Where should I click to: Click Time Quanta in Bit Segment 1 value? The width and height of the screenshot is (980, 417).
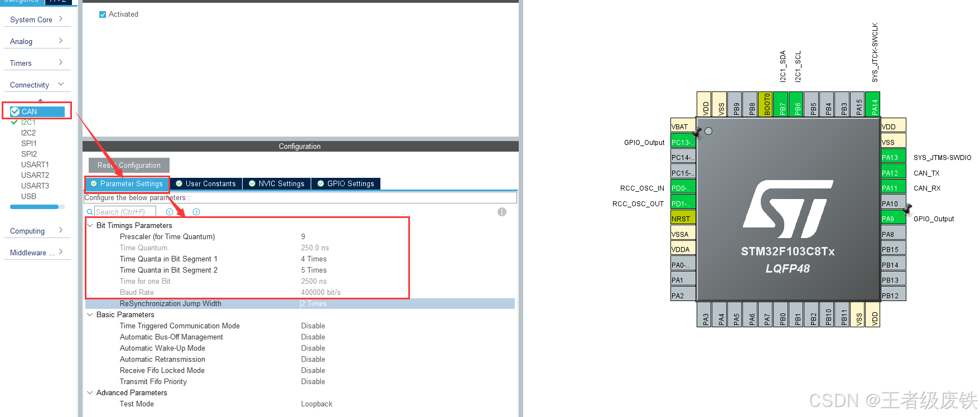tap(313, 259)
